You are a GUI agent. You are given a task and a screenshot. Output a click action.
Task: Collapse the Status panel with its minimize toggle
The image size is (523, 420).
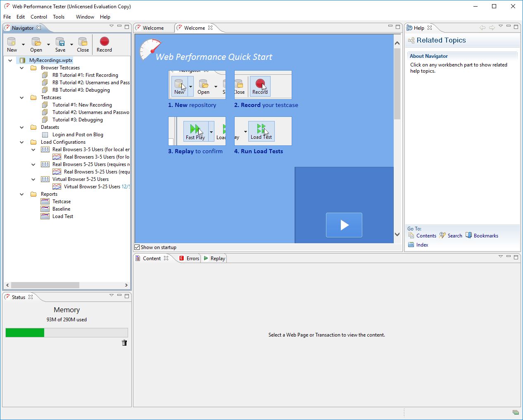pos(119,296)
